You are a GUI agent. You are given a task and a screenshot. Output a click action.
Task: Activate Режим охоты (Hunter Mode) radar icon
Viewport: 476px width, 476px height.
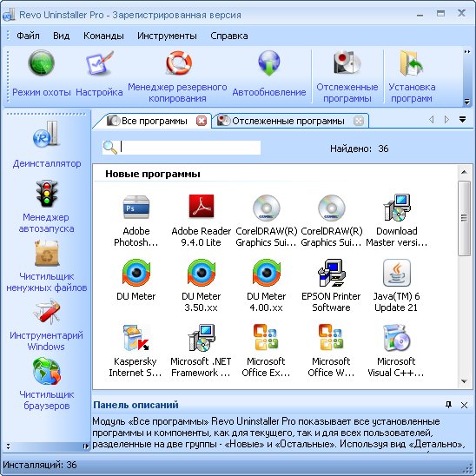[x=42, y=63]
